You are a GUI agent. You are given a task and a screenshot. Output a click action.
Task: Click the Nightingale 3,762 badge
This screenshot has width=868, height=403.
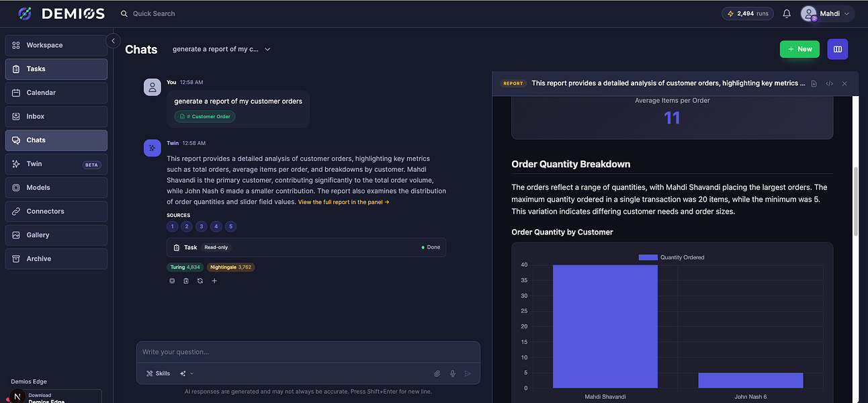tap(230, 267)
